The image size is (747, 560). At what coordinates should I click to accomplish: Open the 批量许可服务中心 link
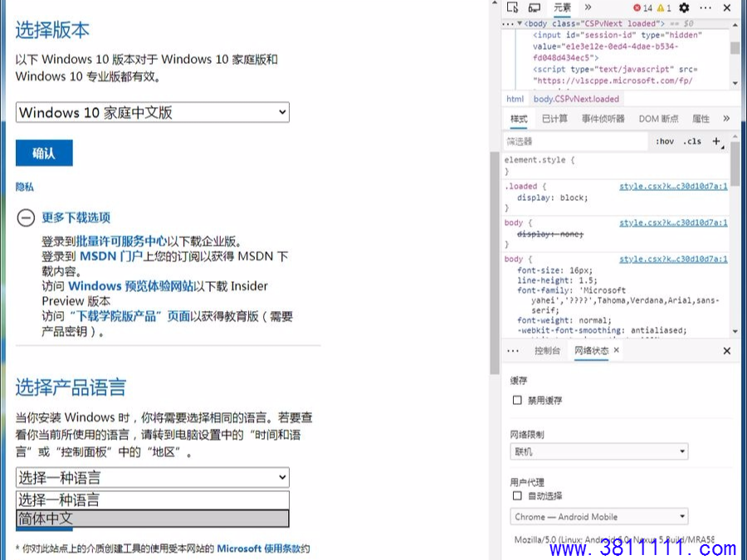[x=121, y=241]
